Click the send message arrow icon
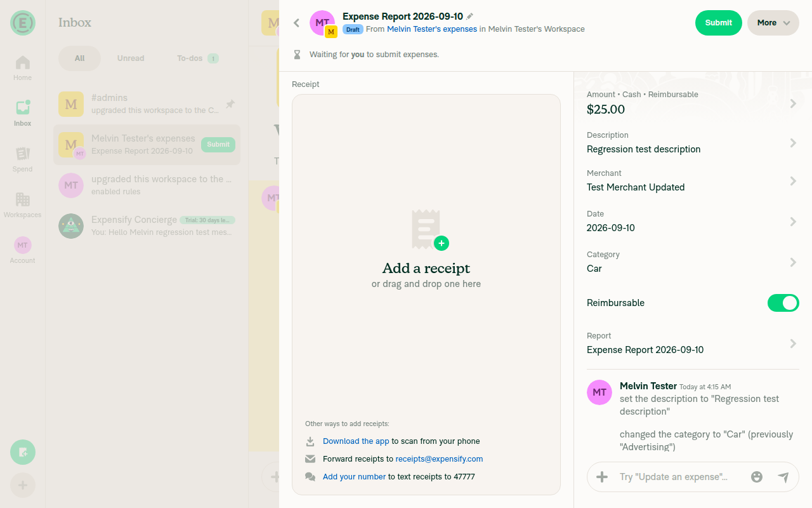 coord(783,477)
